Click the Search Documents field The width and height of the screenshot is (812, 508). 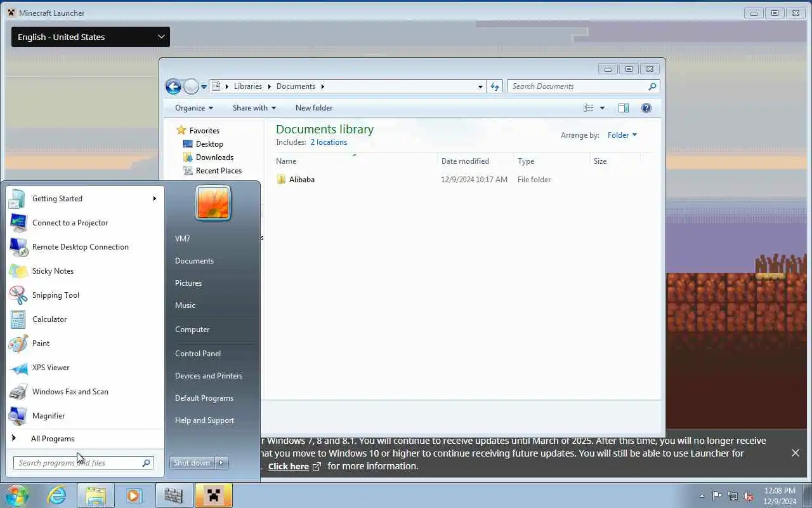[x=584, y=86]
